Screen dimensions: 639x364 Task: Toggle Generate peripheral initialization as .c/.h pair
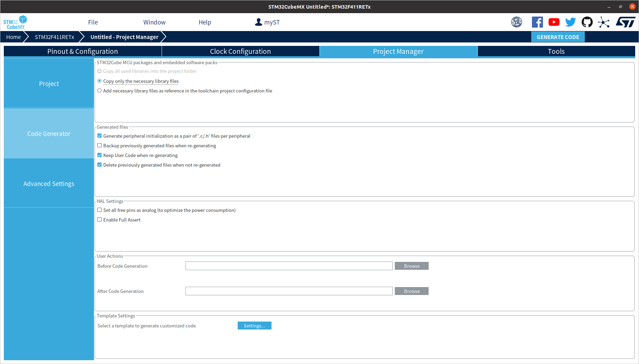coord(99,136)
